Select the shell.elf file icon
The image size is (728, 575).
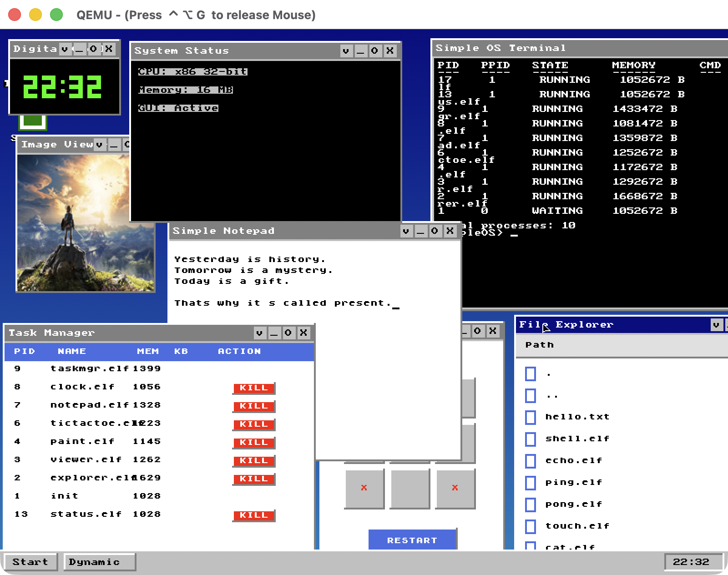tap(531, 439)
